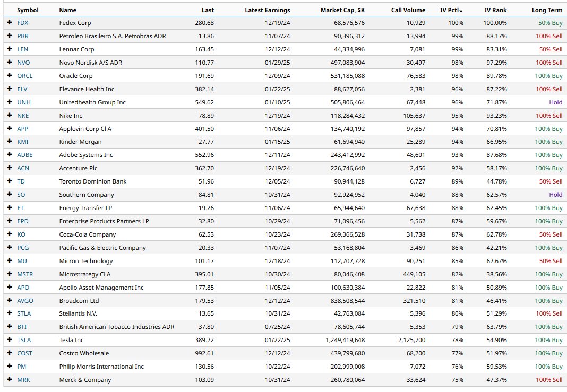This screenshot has width=567, height=392.
Task: Open the PCG symbol link
Action: coord(23,248)
